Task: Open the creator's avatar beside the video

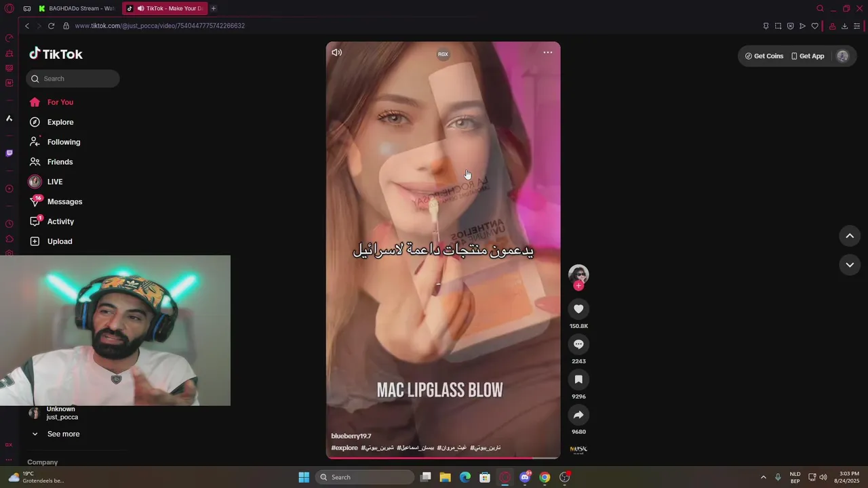Action: click(578, 274)
